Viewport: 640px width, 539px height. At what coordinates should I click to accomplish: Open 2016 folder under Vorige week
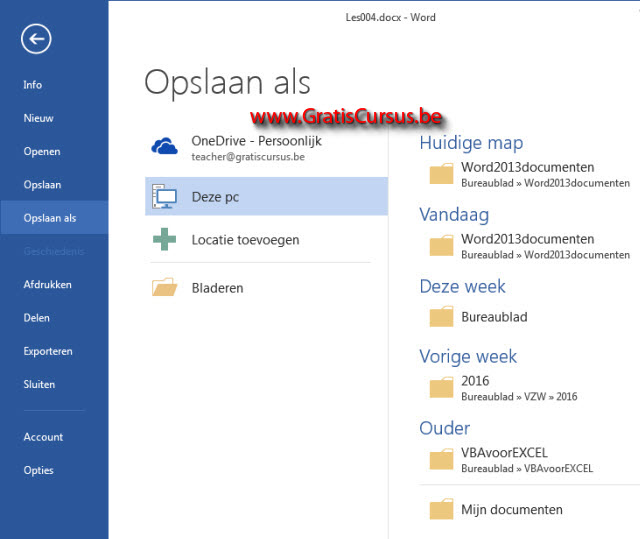click(475, 381)
